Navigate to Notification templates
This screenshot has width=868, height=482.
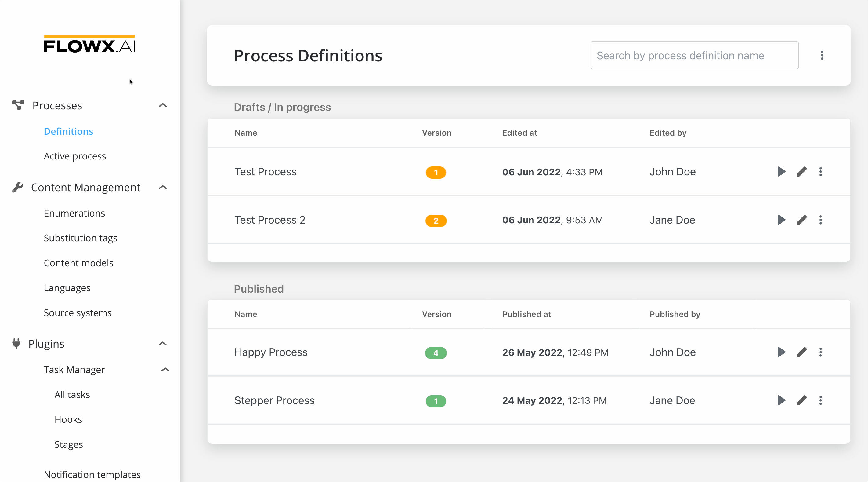coord(92,474)
